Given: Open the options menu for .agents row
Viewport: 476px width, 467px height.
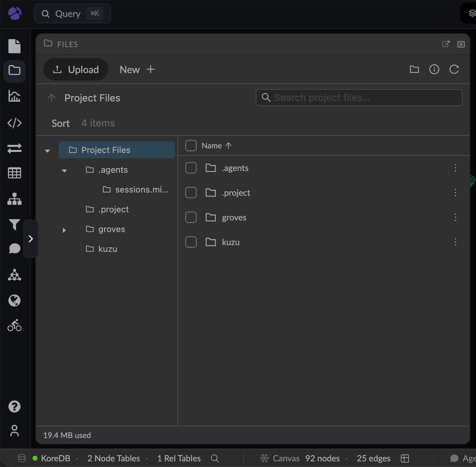Looking at the screenshot, I should coord(455,168).
